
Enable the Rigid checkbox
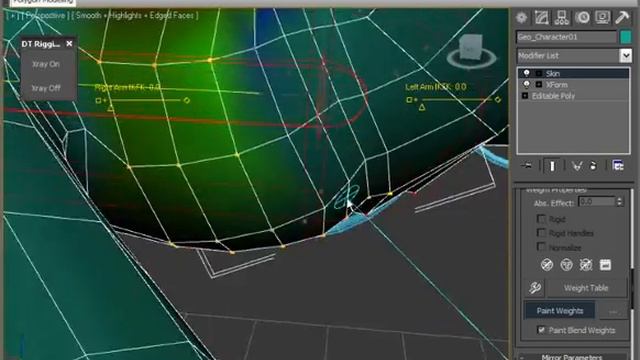(x=541, y=219)
